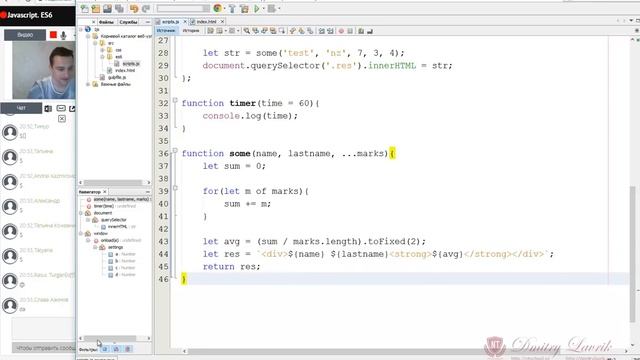Select some(name, lastname, marks) in Navigator
The width and height of the screenshot is (640, 360).
pyautogui.click(x=121, y=199)
